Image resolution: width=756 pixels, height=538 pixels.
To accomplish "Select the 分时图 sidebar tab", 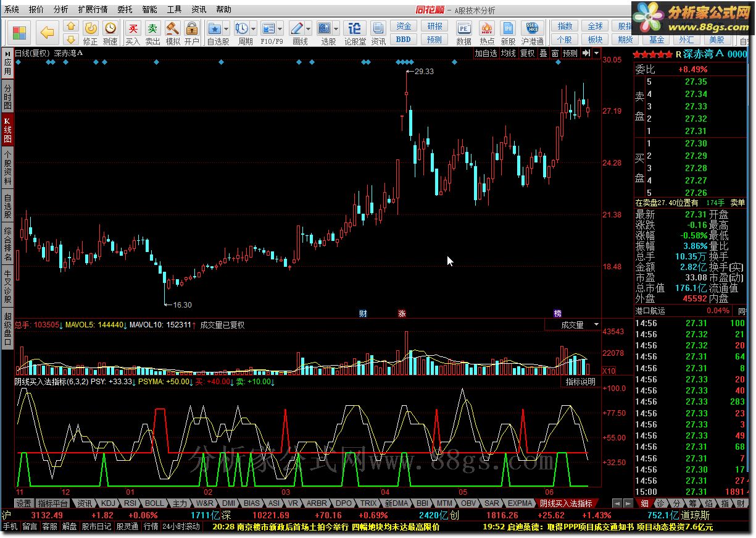I will coord(7,97).
